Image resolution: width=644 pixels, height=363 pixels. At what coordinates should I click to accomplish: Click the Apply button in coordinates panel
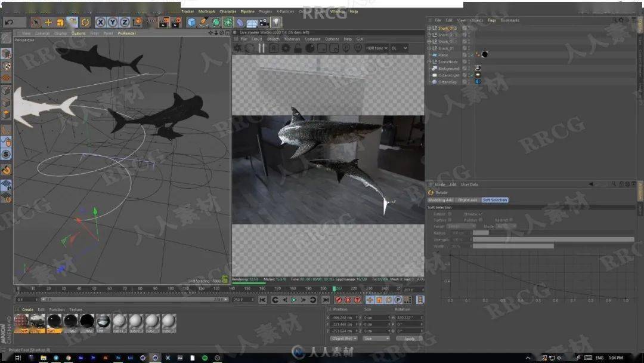[409, 339]
